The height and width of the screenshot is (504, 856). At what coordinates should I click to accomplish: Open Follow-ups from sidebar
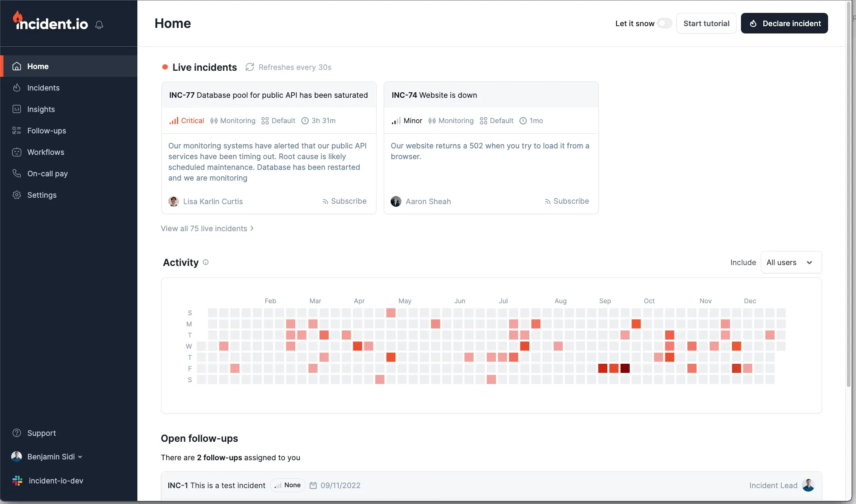coord(46,131)
